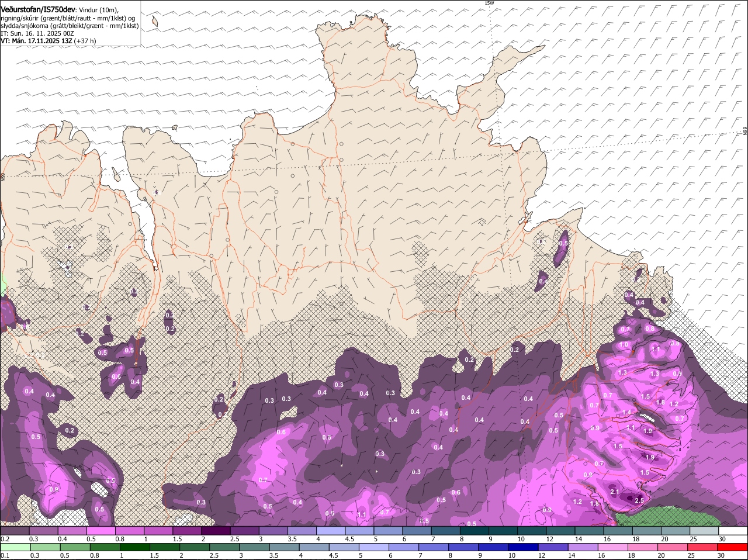
Task: Click the VT: Mán. 17.11.2025 13Z (+37 h) line
Action: [x=49, y=41]
